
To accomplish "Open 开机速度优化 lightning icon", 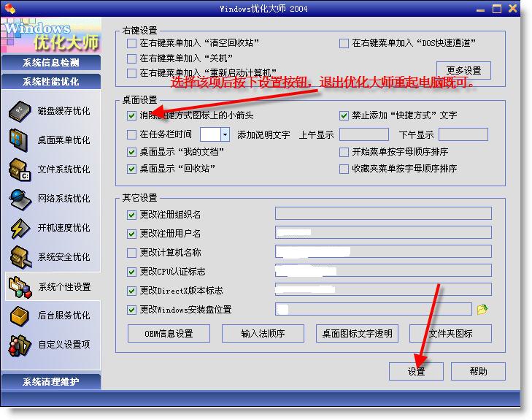I will (x=20, y=228).
